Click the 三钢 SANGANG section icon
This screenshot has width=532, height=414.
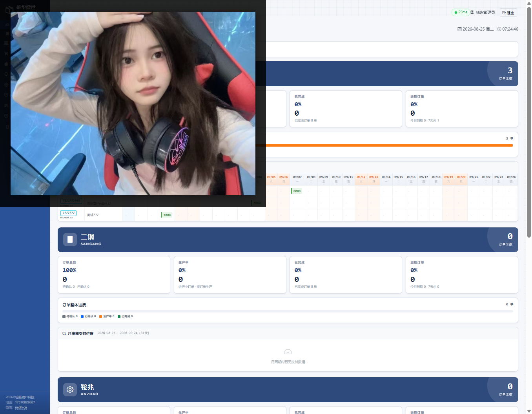pyautogui.click(x=70, y=240)
